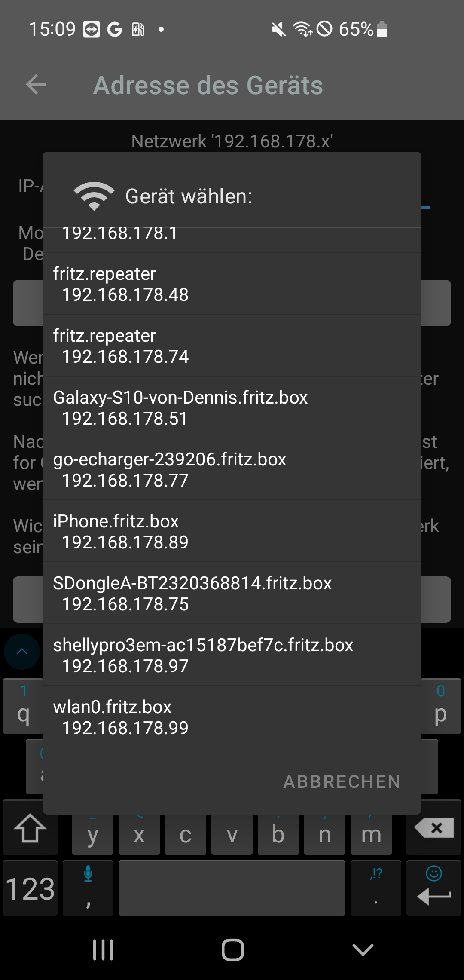Pick wlan0.fritz.box at 192.168.178.99

tap(232, 717)
